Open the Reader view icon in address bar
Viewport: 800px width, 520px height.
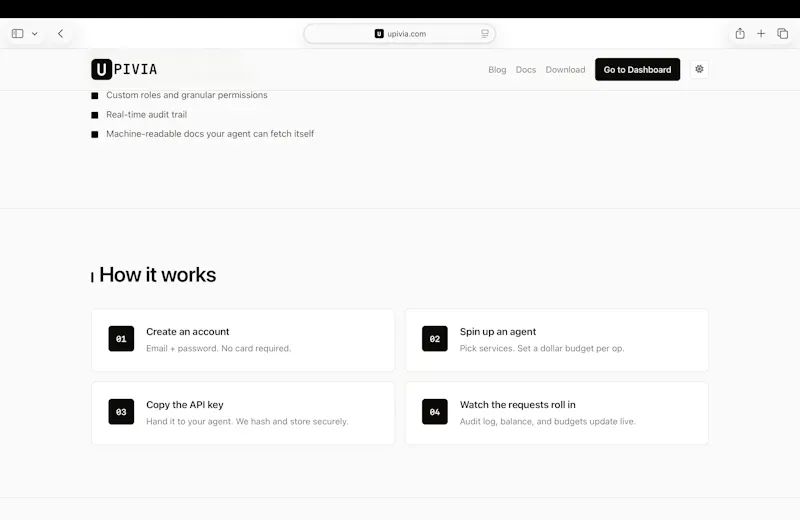484,34
